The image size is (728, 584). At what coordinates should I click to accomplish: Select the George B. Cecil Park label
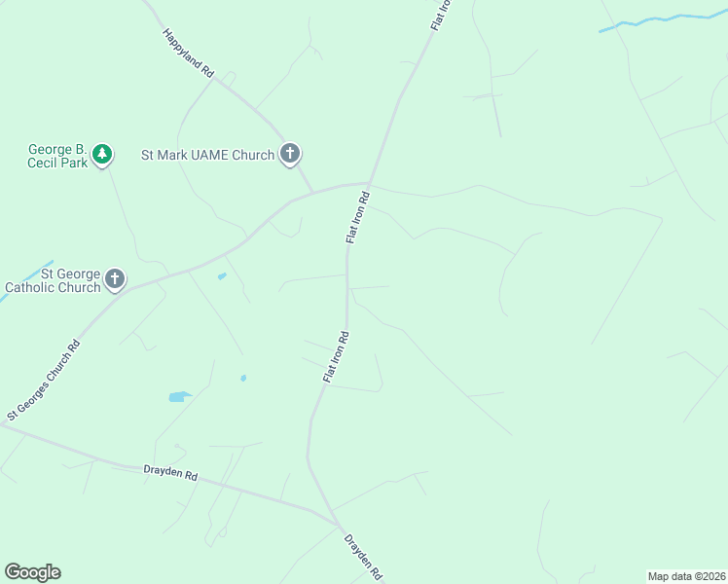coord(57,156)
